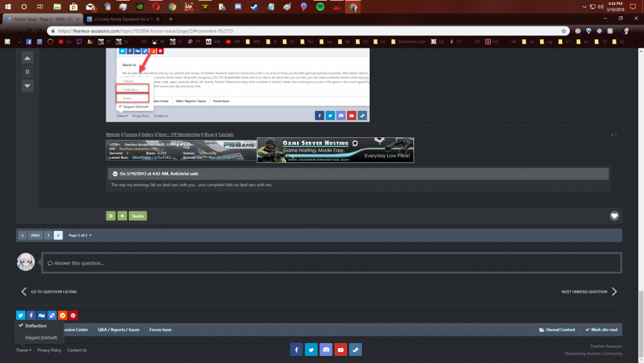Reload the page in Chrome
644x363 pixels.
tap(29, 31)
